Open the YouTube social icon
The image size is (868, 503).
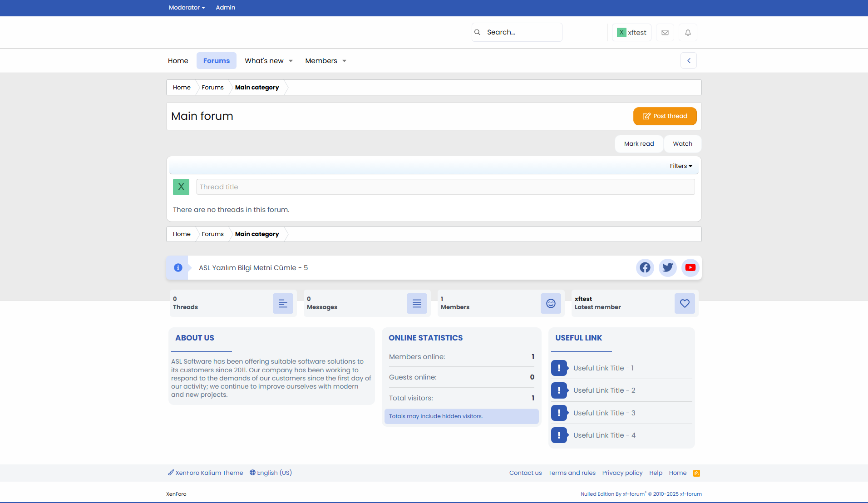[x=690, y=268]
